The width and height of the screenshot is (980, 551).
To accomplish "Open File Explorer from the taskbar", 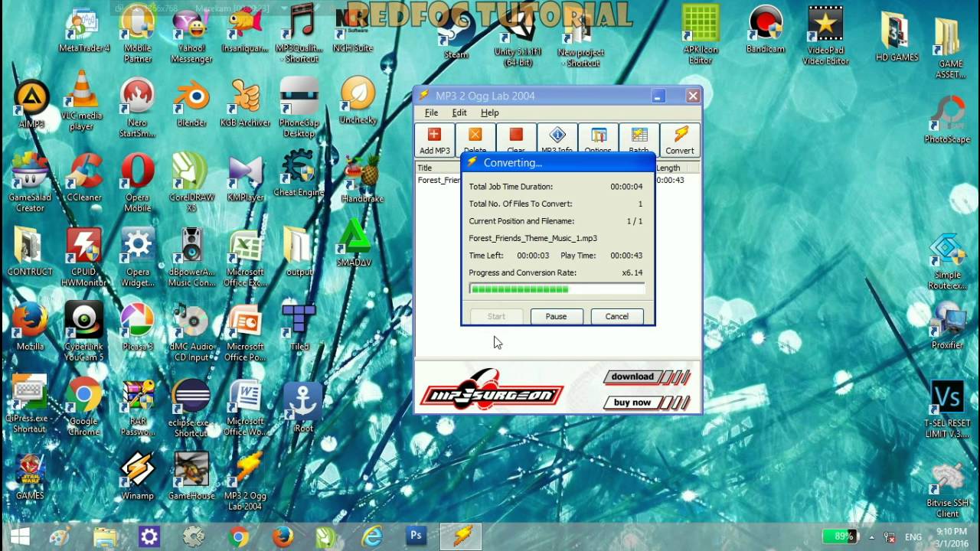I will 105,536.
